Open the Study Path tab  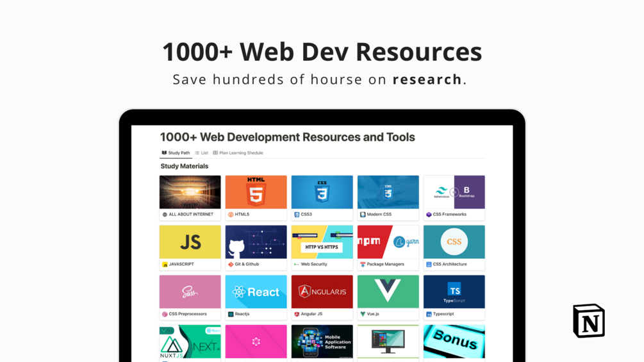(176, 152)
